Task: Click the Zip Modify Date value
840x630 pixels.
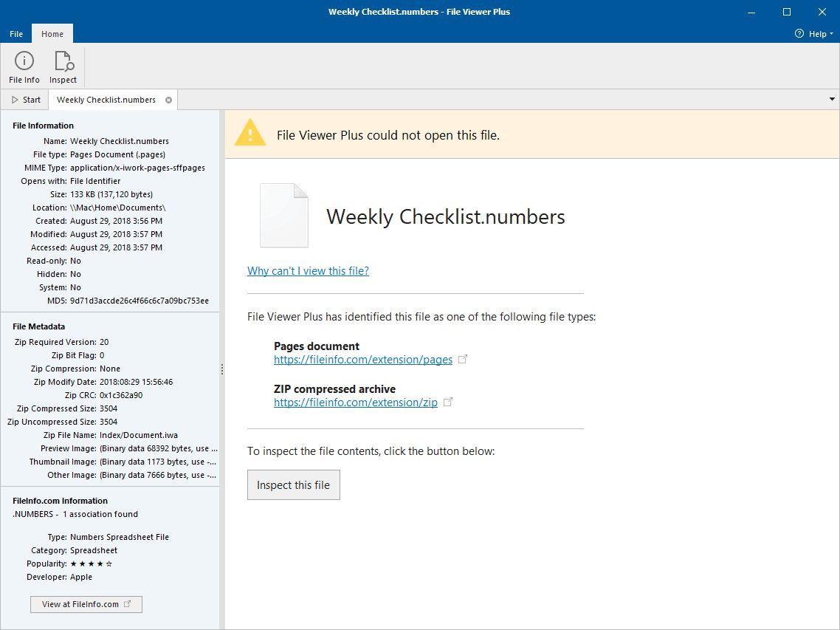Action: [x=136, y=383]
